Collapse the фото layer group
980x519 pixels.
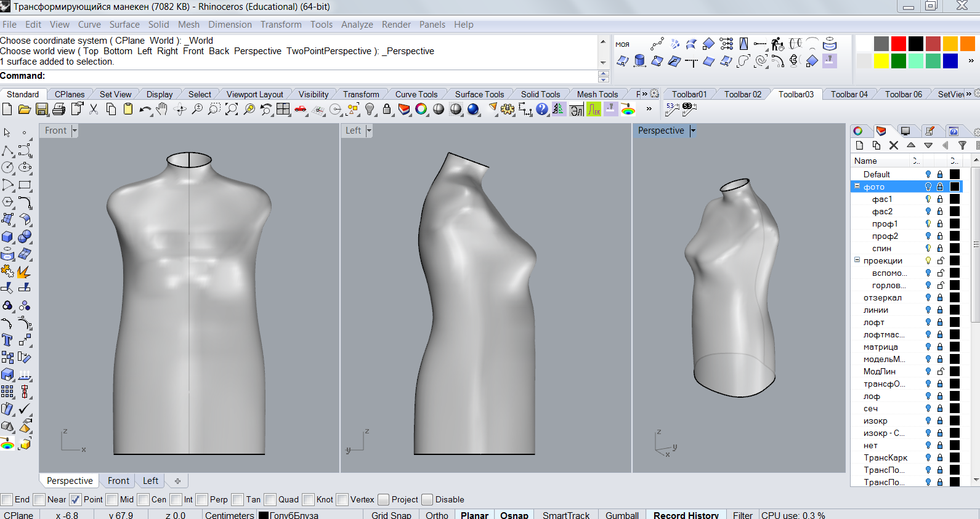tap(857, 186)
